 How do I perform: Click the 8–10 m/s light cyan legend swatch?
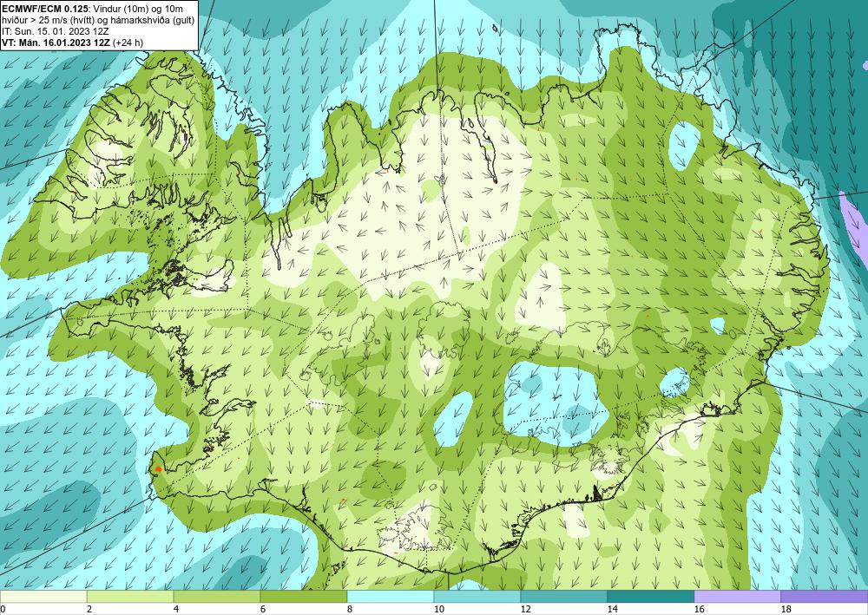(391, 597)
